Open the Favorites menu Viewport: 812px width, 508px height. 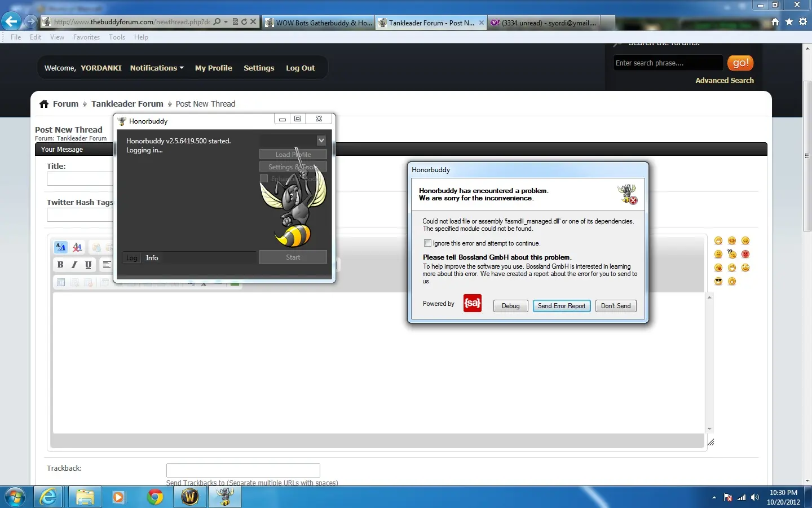[86, 37]
